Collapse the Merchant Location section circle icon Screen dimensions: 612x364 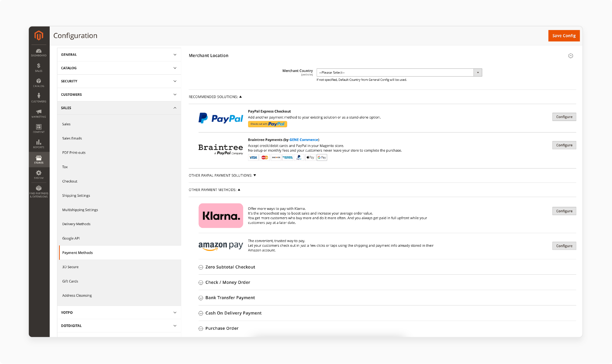pyautogui.click(x=571, y=56)
